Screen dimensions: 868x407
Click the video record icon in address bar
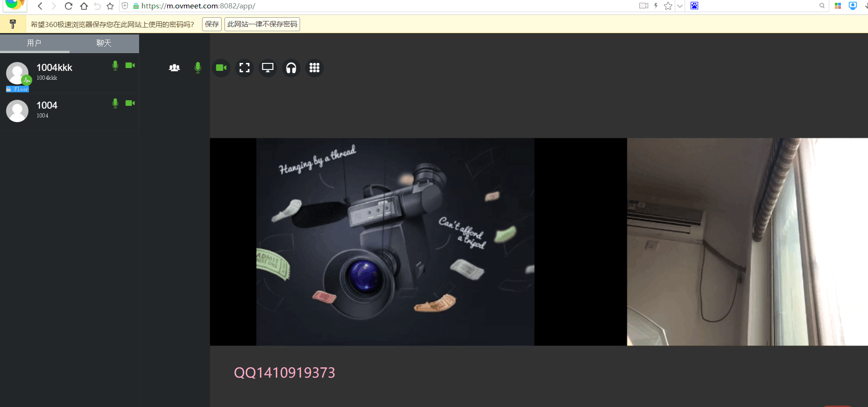[x=644, y=6]
